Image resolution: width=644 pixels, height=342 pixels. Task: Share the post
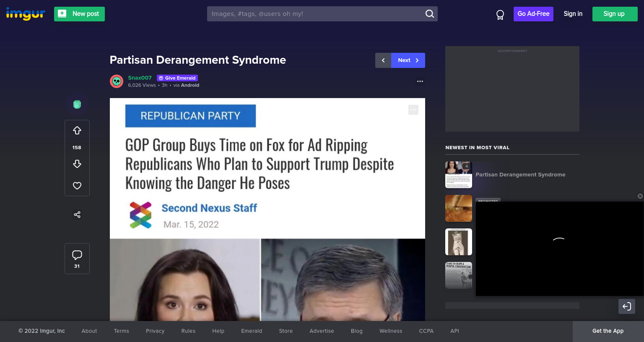click(x=77, y=215)
